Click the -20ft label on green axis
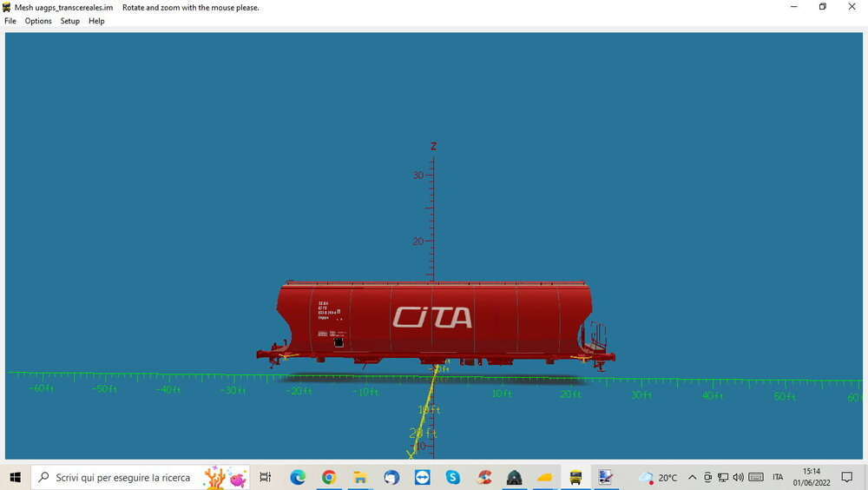The height and width of the screenshot is (490, 868). pyautogui.click(x=299, y=391)
